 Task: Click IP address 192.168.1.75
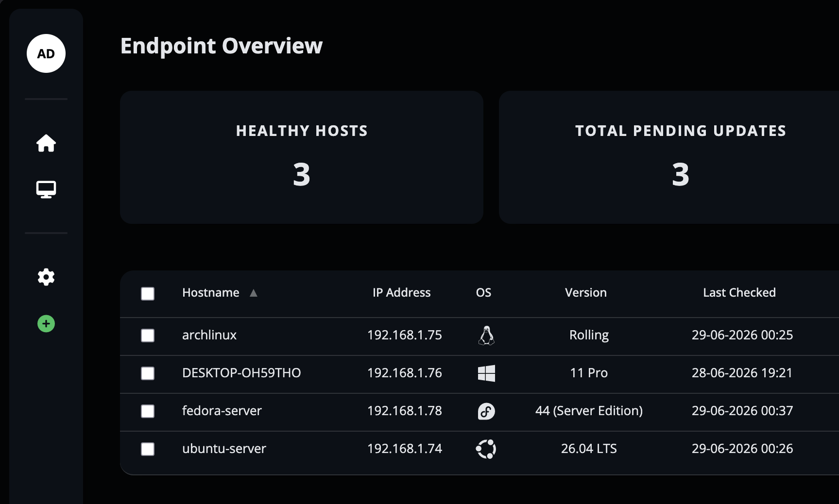click(405, 335)
